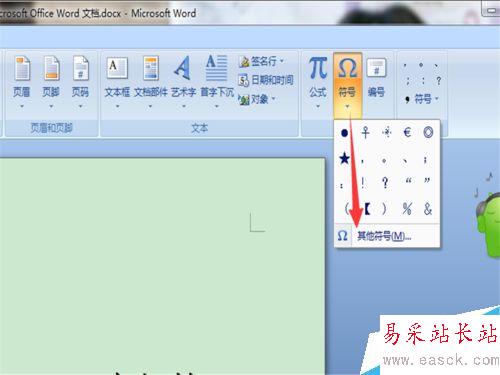The width and height of the screenshot is (500, 375).
Task: Click the 文本 group label
Action: [x=199, y=128]
